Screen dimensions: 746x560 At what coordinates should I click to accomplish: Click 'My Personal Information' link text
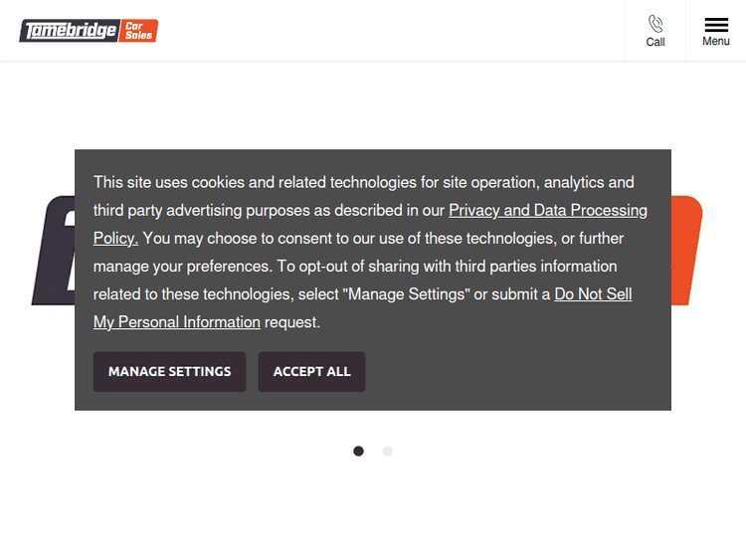pos(177,321)
